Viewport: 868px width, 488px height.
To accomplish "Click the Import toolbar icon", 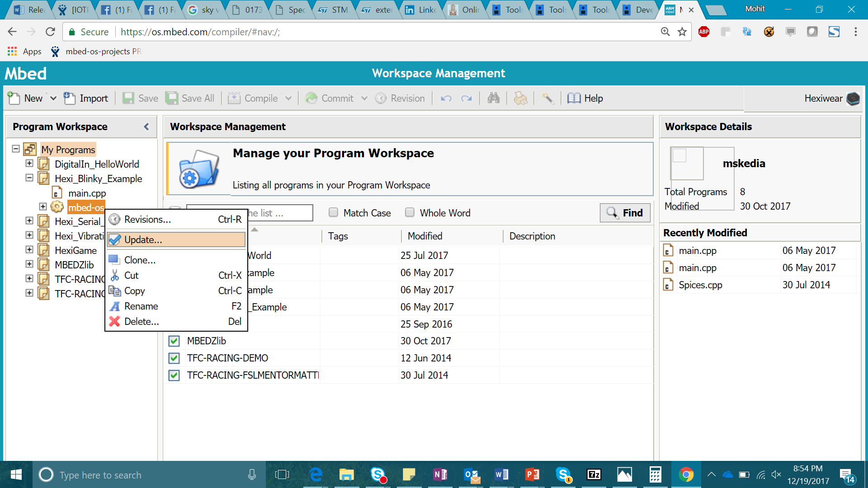I will click(70, 98).
